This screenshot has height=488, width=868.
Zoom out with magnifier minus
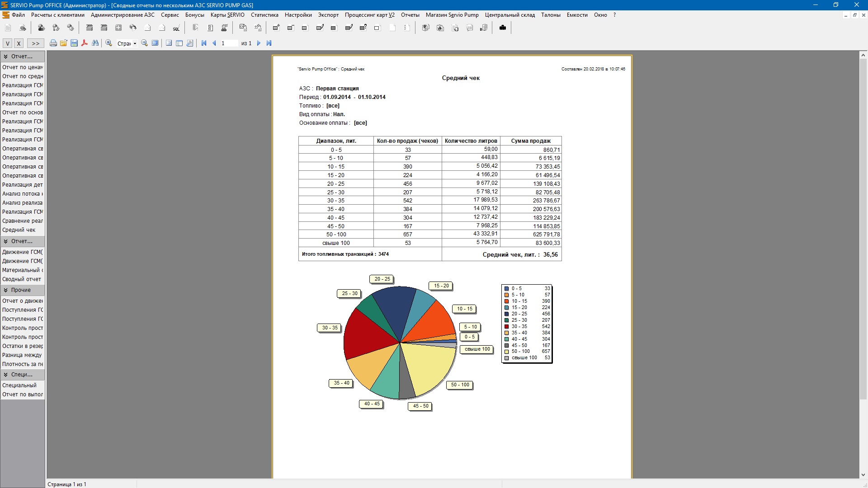(144, 43)
